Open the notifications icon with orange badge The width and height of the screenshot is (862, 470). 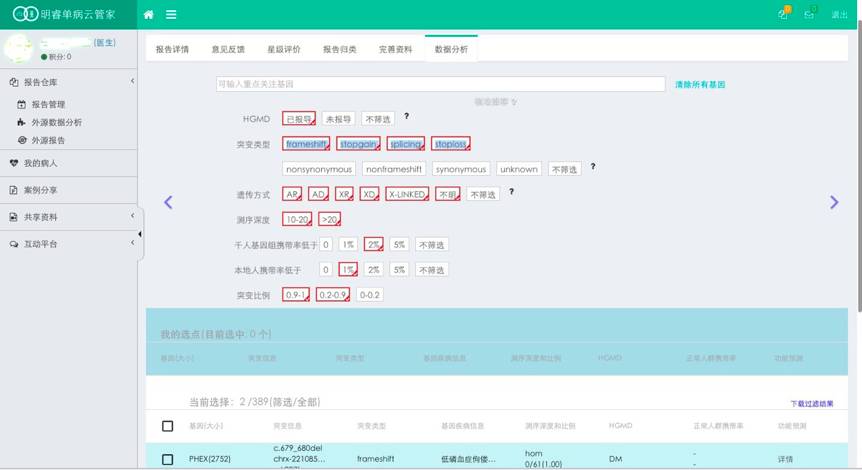(x=783, y=15)
